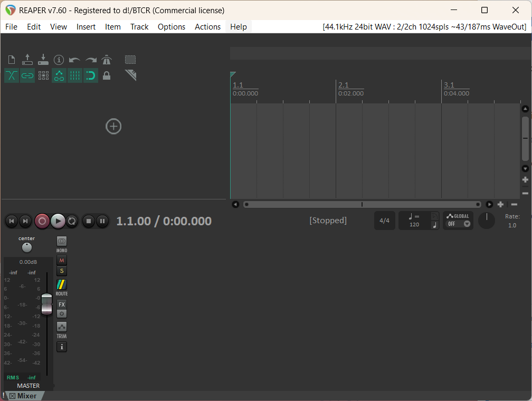Click the 0.00dB master volume readout
Screen dimensions: 532x401
tap(28, 262)
